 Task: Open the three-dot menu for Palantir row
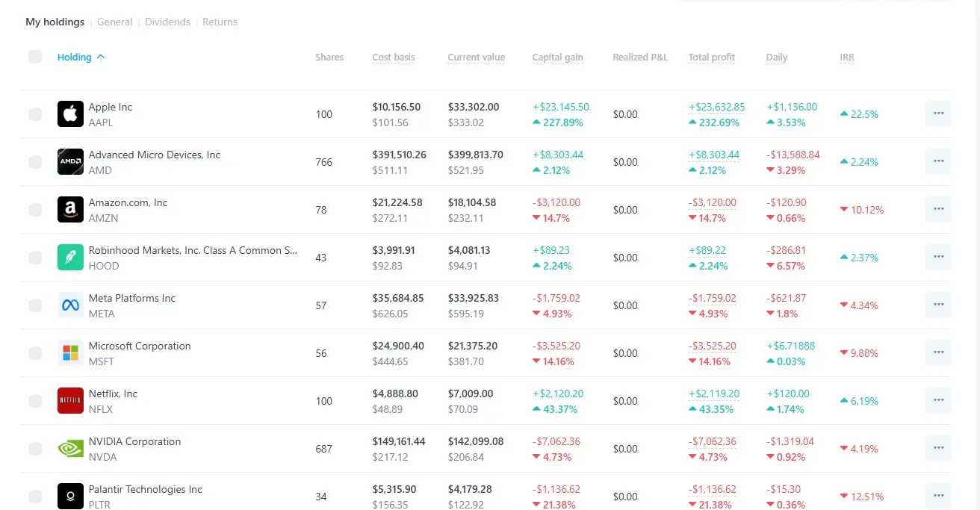click(938, 497)
